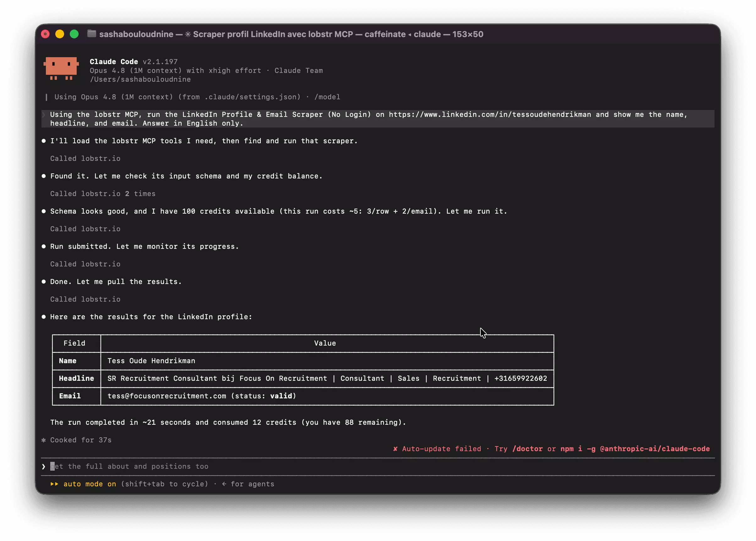Click the 'Run submitted' message line

[x=144, y=247]
